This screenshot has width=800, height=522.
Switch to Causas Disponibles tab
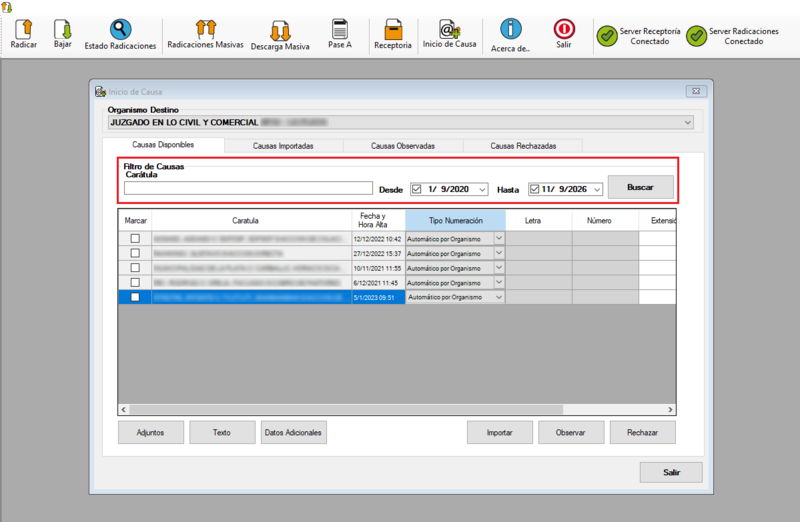pos(163,145)
